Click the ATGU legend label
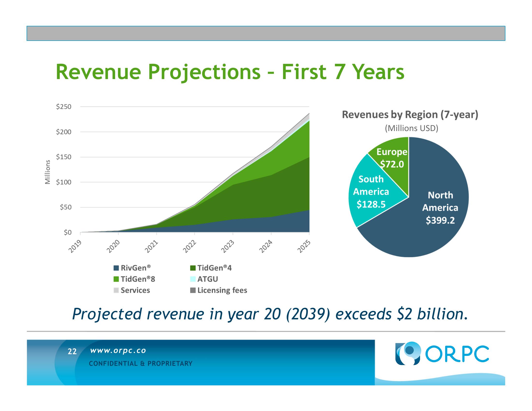Viewport: 532px width, 411px height. coord(207,279)
